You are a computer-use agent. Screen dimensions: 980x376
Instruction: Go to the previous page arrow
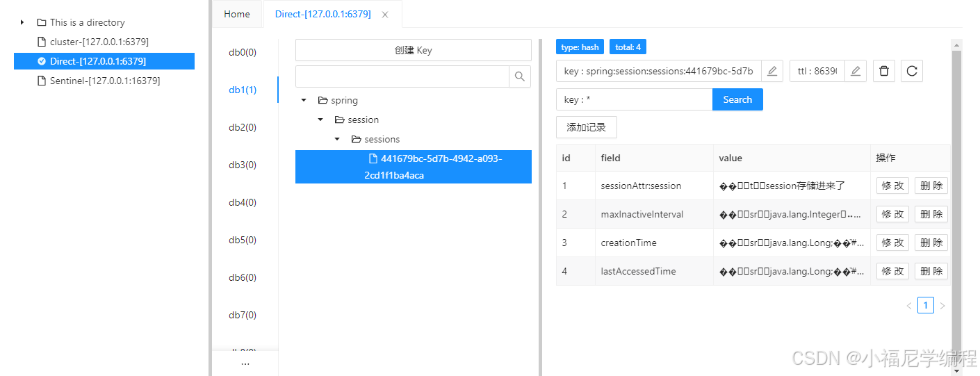[x=908, y=306]
